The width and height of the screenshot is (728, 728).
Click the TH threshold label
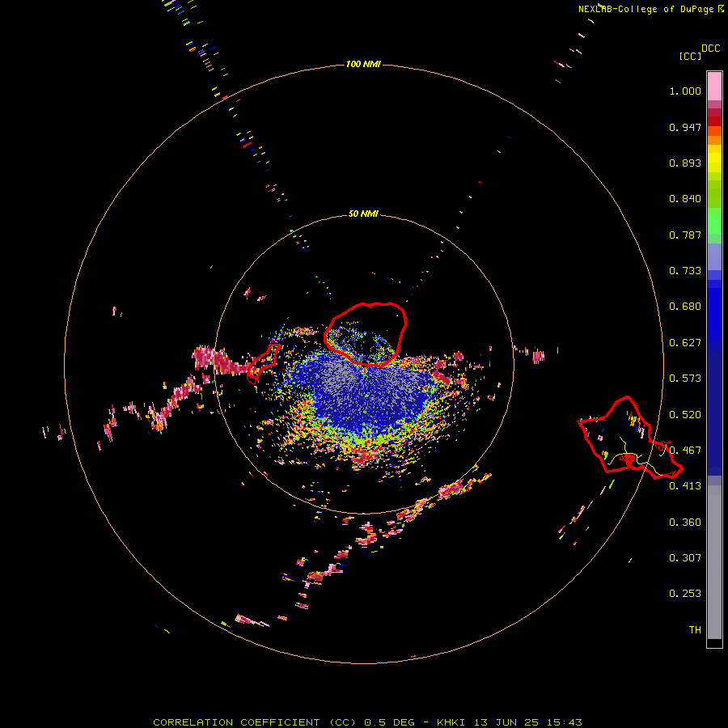pyautogui.click(x=695, y=630)
